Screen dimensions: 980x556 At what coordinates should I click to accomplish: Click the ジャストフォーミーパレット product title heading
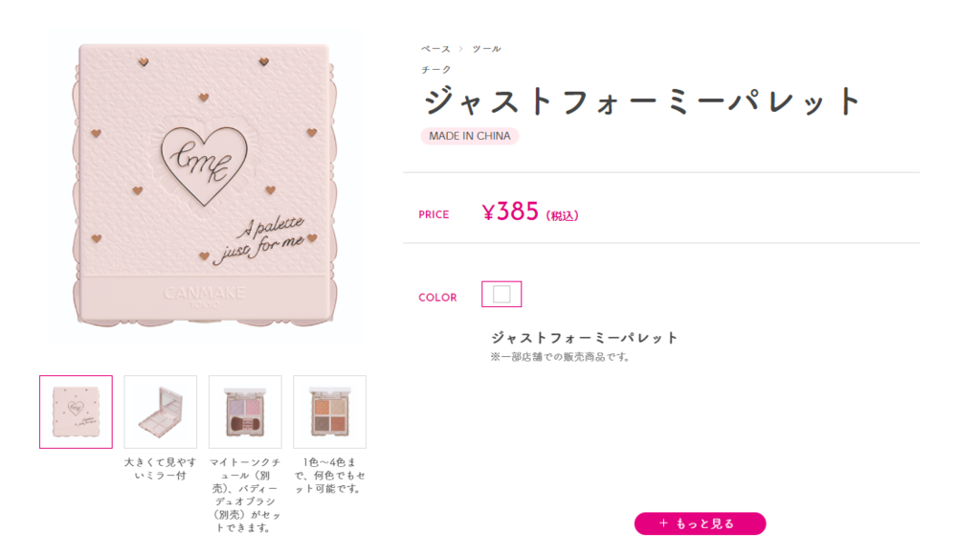(644, 101)
